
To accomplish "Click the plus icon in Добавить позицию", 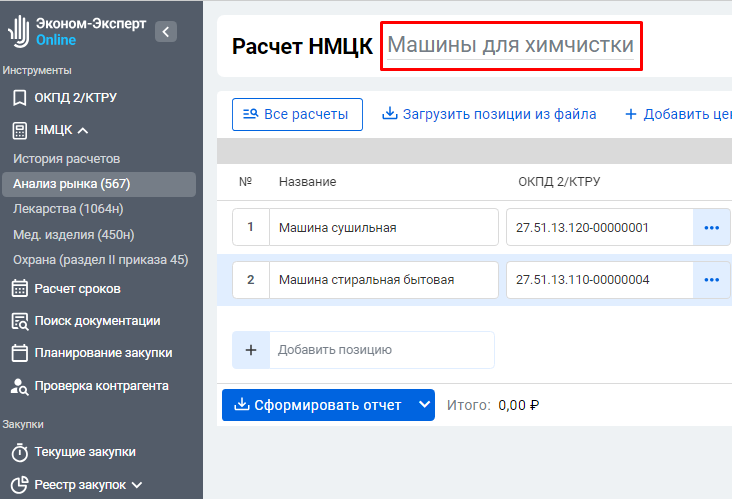I will point(251,350).
